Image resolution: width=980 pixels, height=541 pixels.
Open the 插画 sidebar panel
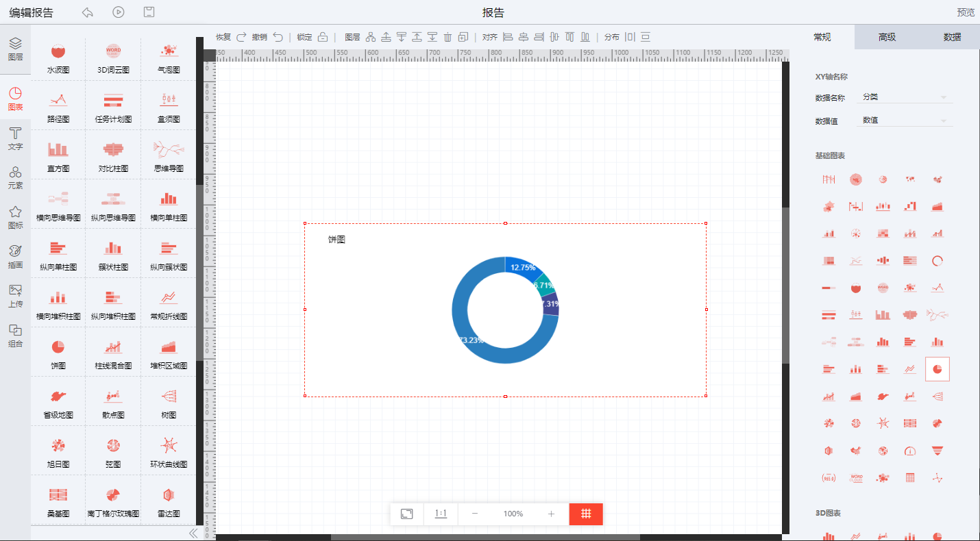15,257
